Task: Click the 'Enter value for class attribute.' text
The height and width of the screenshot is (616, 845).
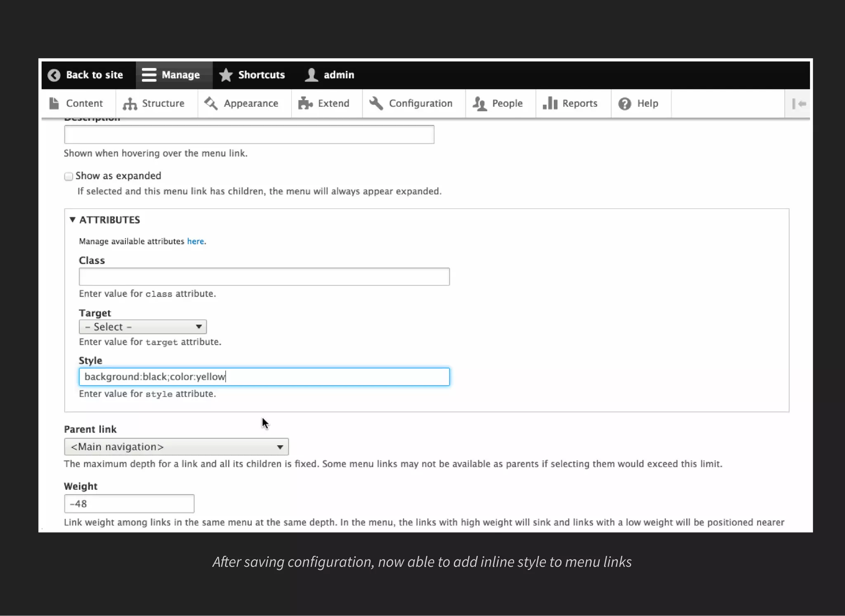Action: click(147, 294)
